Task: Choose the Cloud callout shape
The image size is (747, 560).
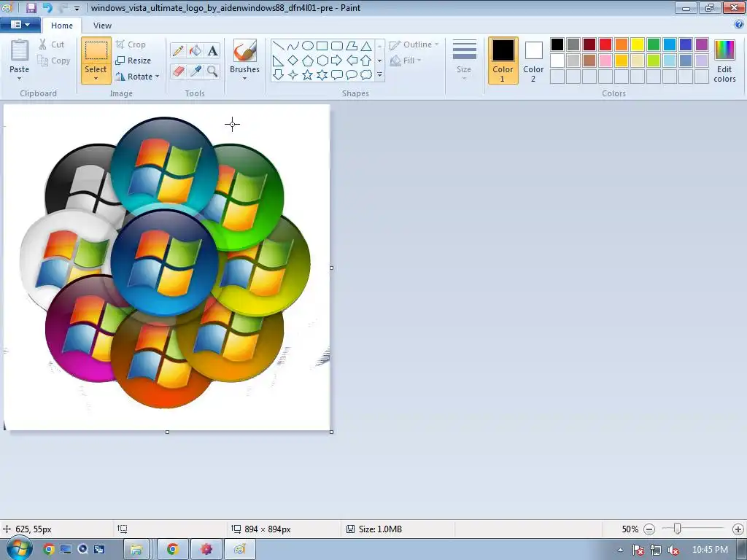Action: [x=366, y=75]
